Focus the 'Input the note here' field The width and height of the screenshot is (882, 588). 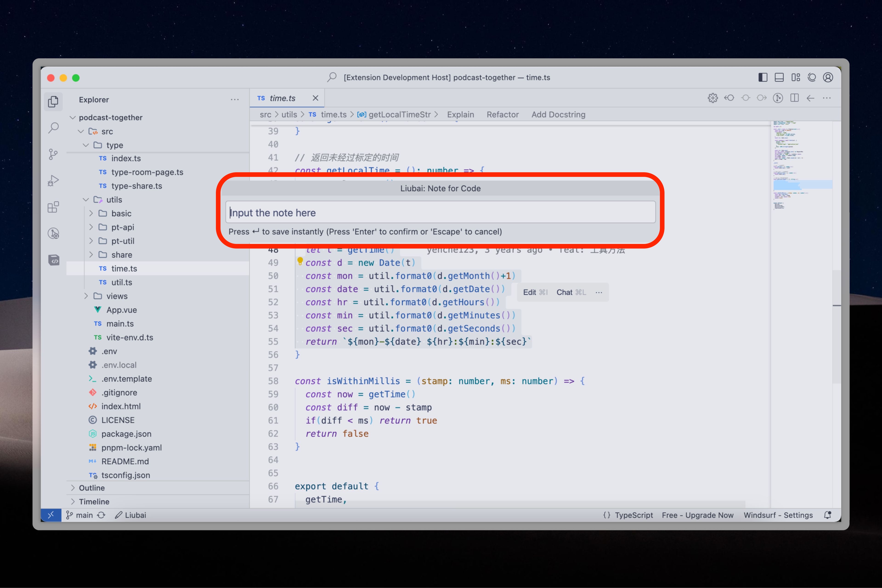[440, 213]
